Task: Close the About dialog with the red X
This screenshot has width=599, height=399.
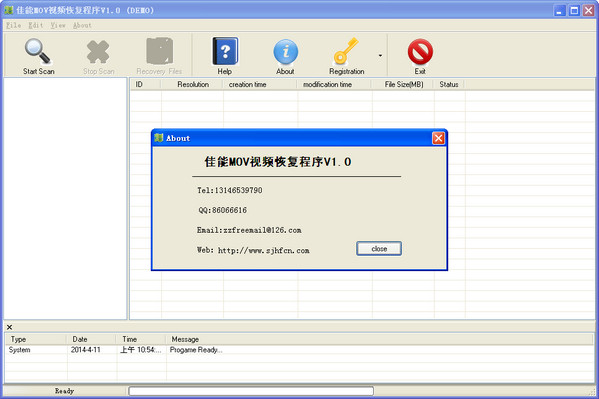Action: click(x=438, y=138)
